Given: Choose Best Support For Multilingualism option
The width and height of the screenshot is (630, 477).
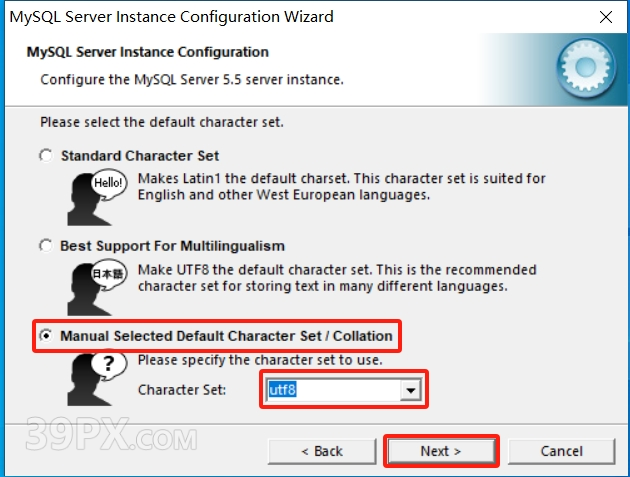Looking at the screenshot, I should [46, 246].
